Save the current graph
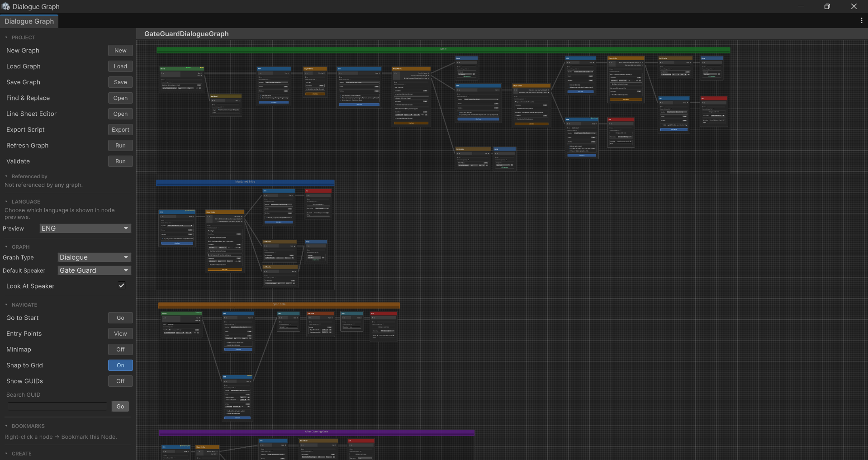Screen dimensions: 868x460 tap(120, 82)
